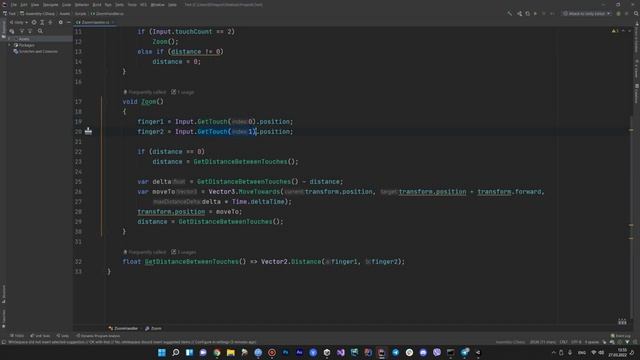This screenshot has width=640, height=360.
Task: Select the ZoomHandler.cs editor tab
Action: point(95,22)
